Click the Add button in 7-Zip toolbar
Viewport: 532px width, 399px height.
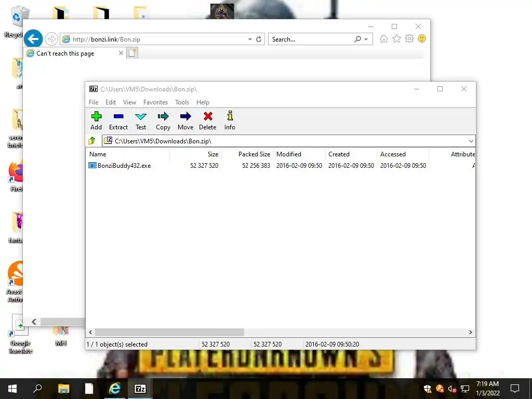click(x=96, y=121)
